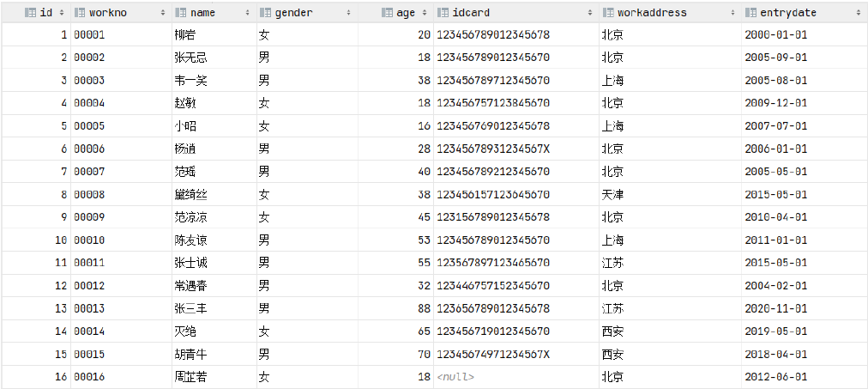Viewport: 868px width, 389px height.
Task: Select the cell containing name 张无忌
Action: click(190, 58)
